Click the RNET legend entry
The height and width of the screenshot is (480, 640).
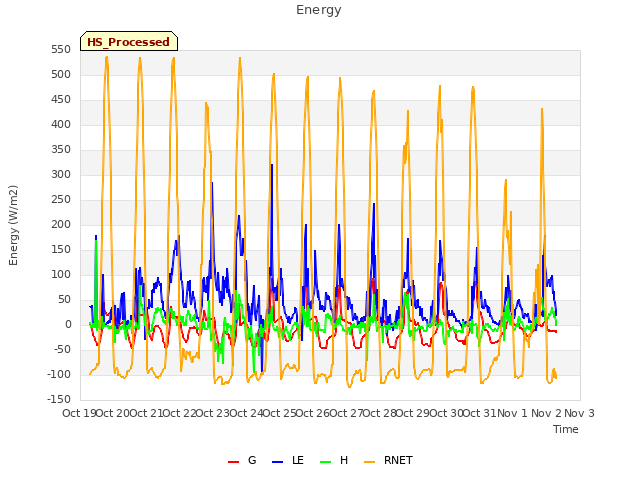[x=388, y=460]
